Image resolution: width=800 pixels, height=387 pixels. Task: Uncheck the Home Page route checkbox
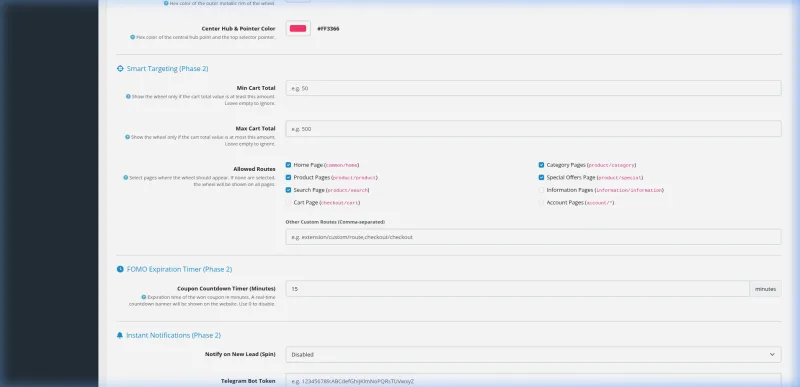point(288,165)
